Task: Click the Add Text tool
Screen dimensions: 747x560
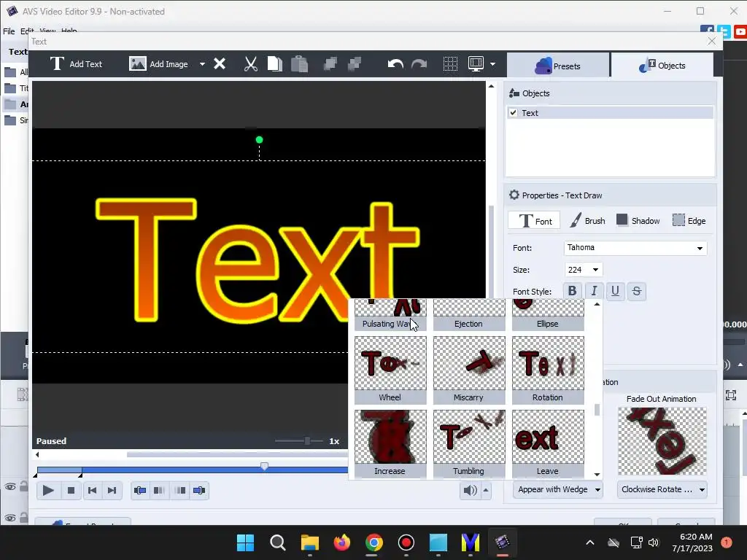Action: click(x=76, y=64)
